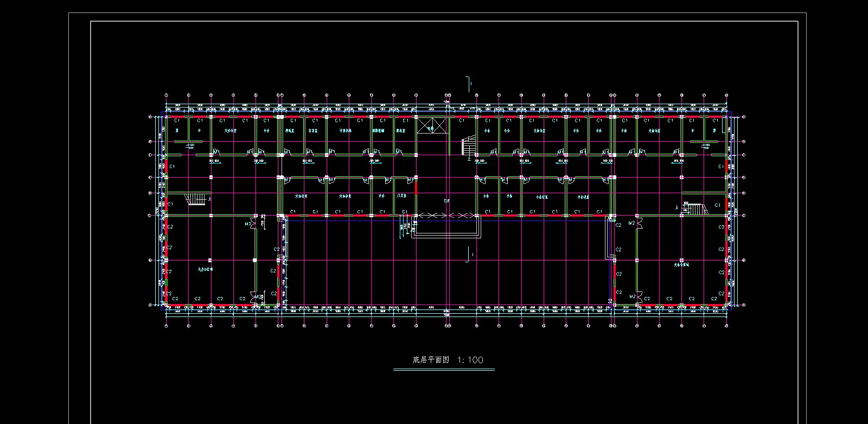This screenshot has width=868, height=424.
Task: Click the double underline beneath the drawing title
Action: (x=444, y=370)
